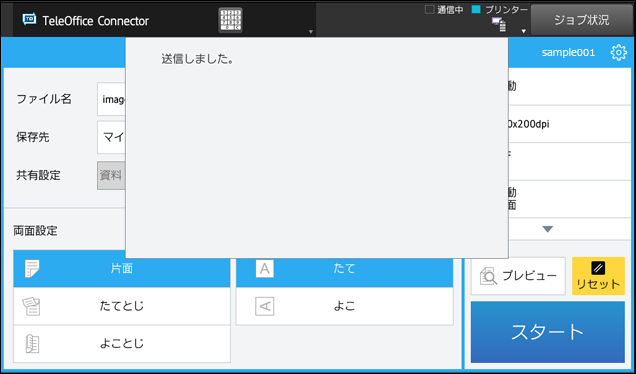The height and width of the screenshot is (374, 636).
Task: Click the portrait orientation A icon
Action: point(264,269)
